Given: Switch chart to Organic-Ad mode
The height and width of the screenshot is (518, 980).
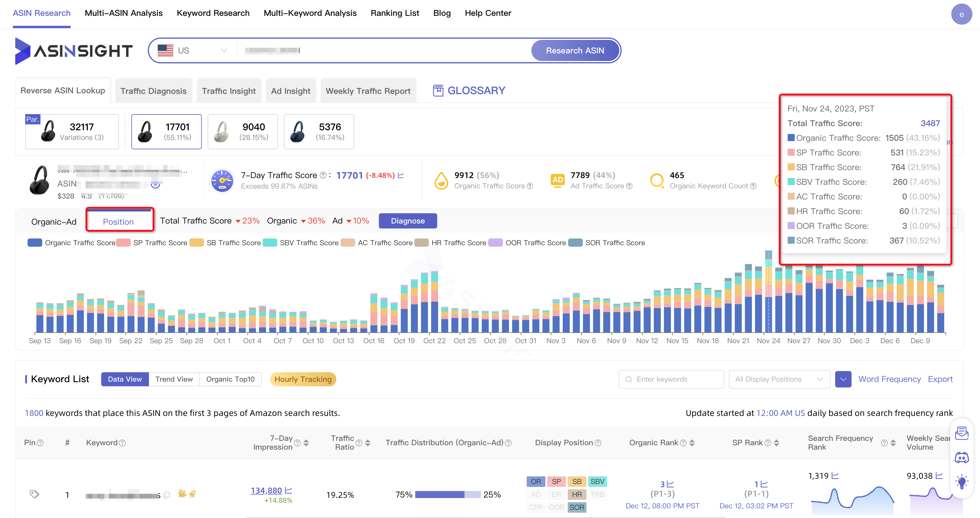Looking at the screenshot, I should [54, 222].
